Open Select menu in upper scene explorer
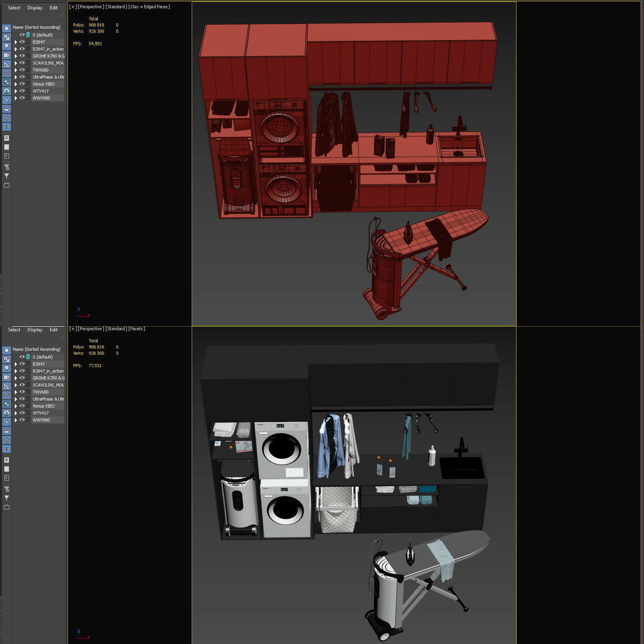This screenshot has height=644, width=644. (14, 8)
